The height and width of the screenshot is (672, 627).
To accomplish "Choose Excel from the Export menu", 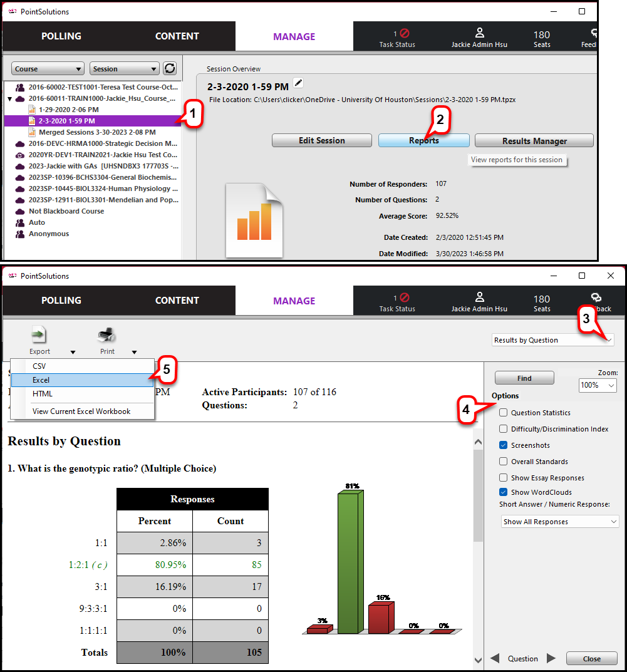I will [82, 380].
